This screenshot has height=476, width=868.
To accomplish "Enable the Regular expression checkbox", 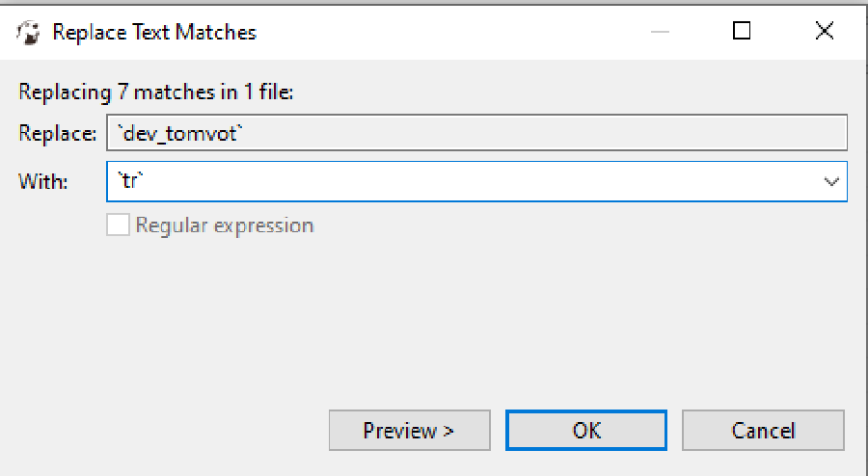I will tap(118, 225).
